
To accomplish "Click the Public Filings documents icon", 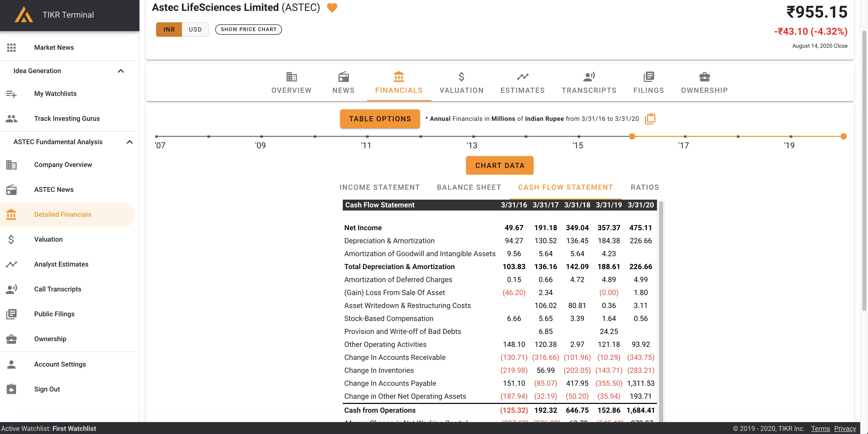I will pyautogui.click(x=11, y=314).
